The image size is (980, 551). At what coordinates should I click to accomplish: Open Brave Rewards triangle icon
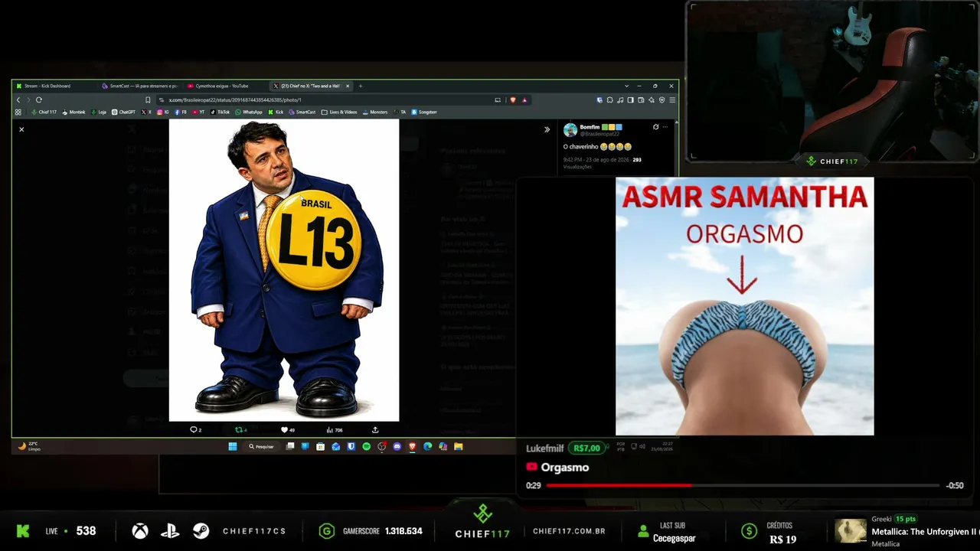point(524,99)
